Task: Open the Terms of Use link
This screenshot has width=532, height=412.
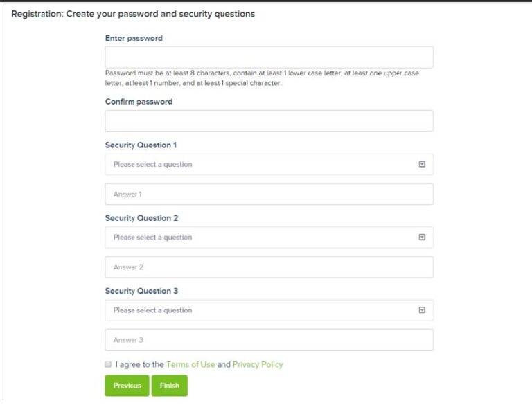Action: (x=190, y=364)
